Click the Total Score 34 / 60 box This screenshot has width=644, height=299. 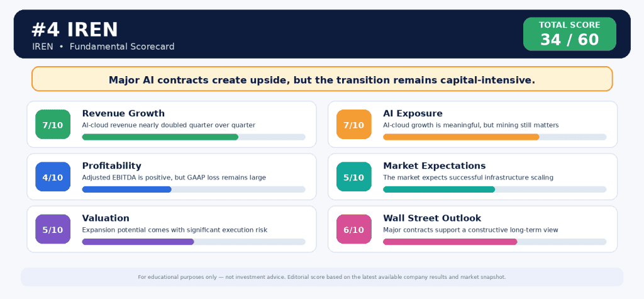pos(570,34)
